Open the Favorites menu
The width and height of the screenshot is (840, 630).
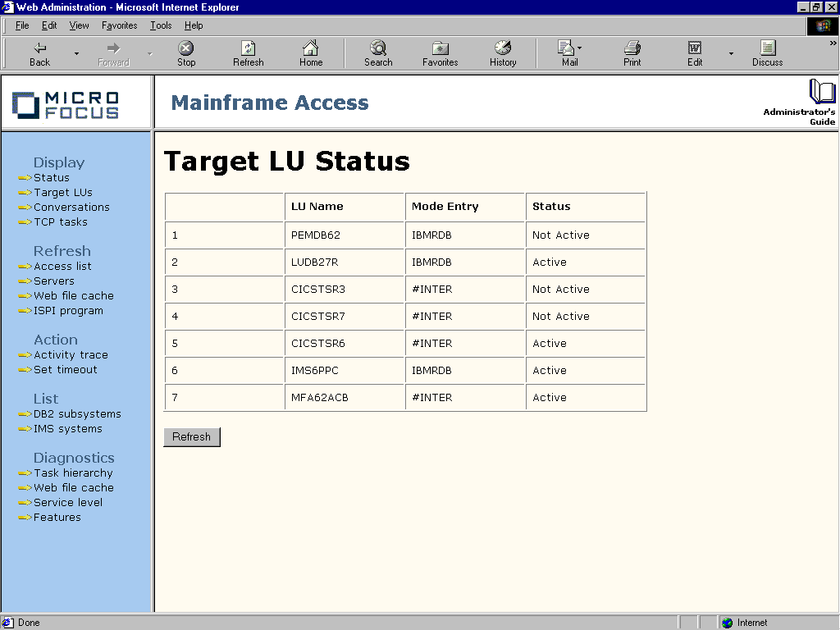pos(119,25)
